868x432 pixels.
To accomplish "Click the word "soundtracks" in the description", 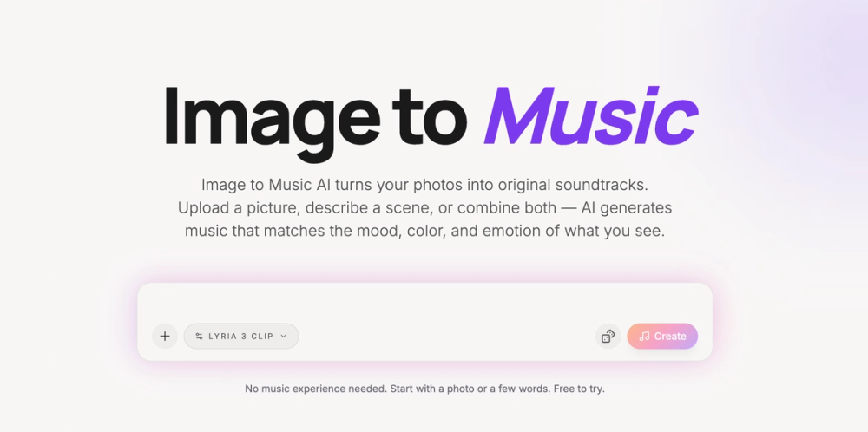I will point(602,185).
